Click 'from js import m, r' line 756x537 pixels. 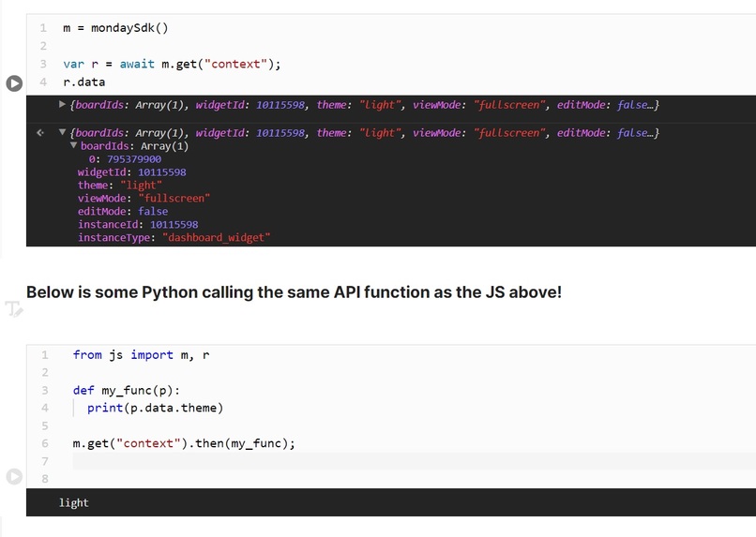pos(142,355)
